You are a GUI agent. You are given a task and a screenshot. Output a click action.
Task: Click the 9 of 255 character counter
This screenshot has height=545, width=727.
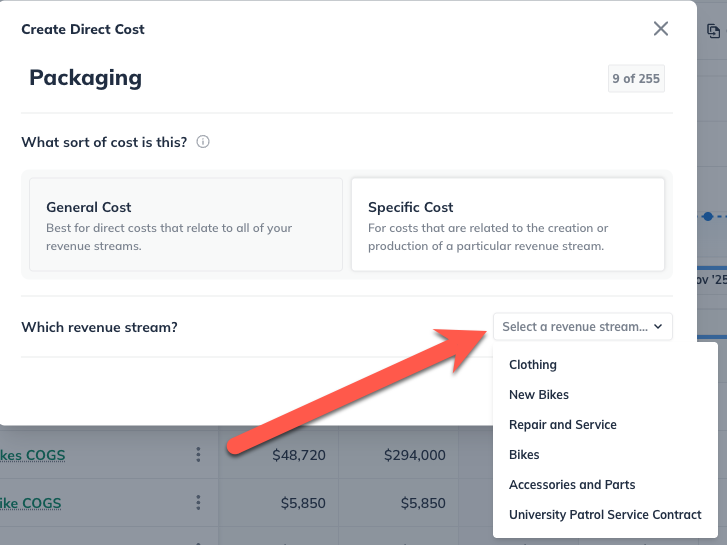[636, 78]
